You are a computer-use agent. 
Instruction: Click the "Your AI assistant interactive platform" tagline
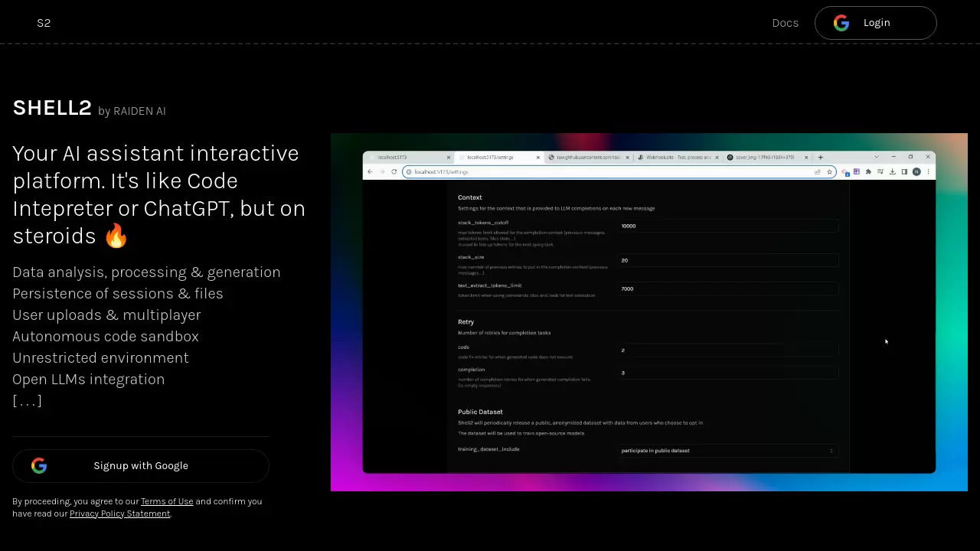[x=159, y=194]
